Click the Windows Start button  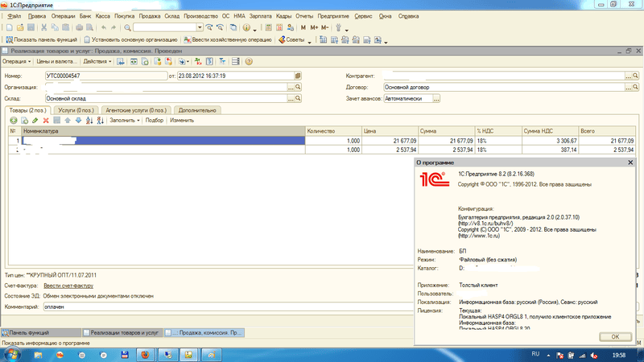11,353
